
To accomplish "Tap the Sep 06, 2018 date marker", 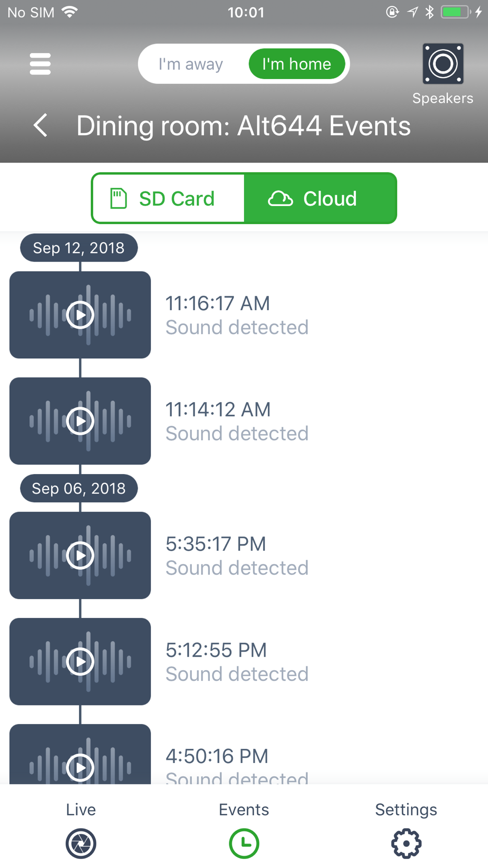I will point(79,488).
